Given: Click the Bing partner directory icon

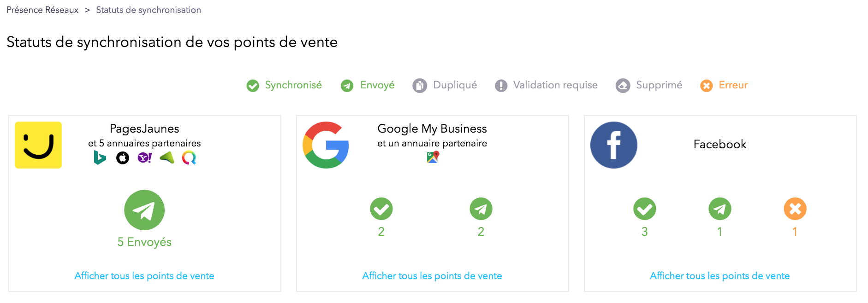Looking at the screenshot, I should 100,158.
